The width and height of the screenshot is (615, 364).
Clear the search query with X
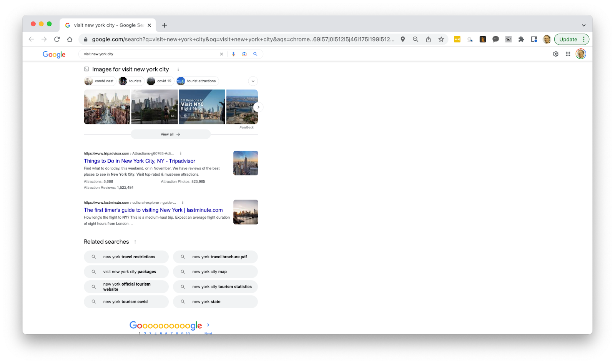pyautogui.click(x=221, y=54)
